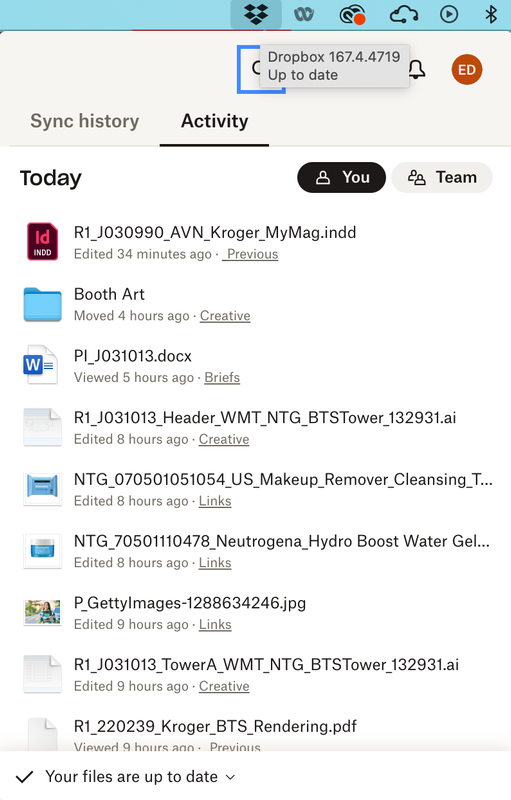Viewport: 511px width, 800px height.
Task: Open the ED account avatar menu
Action: 467,69
